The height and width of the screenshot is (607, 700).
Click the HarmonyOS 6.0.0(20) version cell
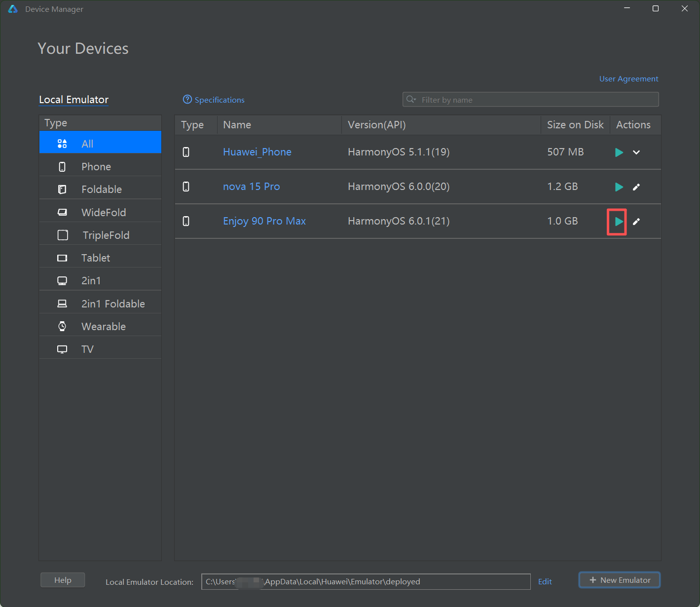pos(399,187)
